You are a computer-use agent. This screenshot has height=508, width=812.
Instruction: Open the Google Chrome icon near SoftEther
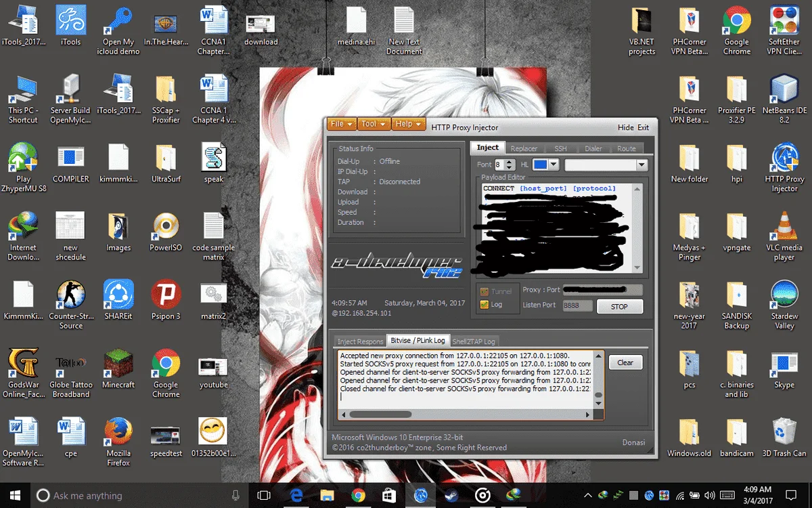click(x=736, y=30)
